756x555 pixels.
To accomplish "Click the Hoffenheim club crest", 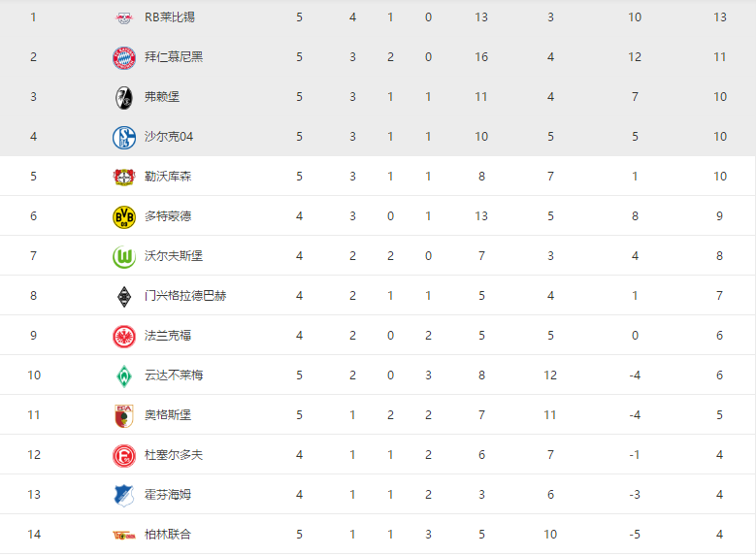I will pyautogui.click(x=124, y=495).
